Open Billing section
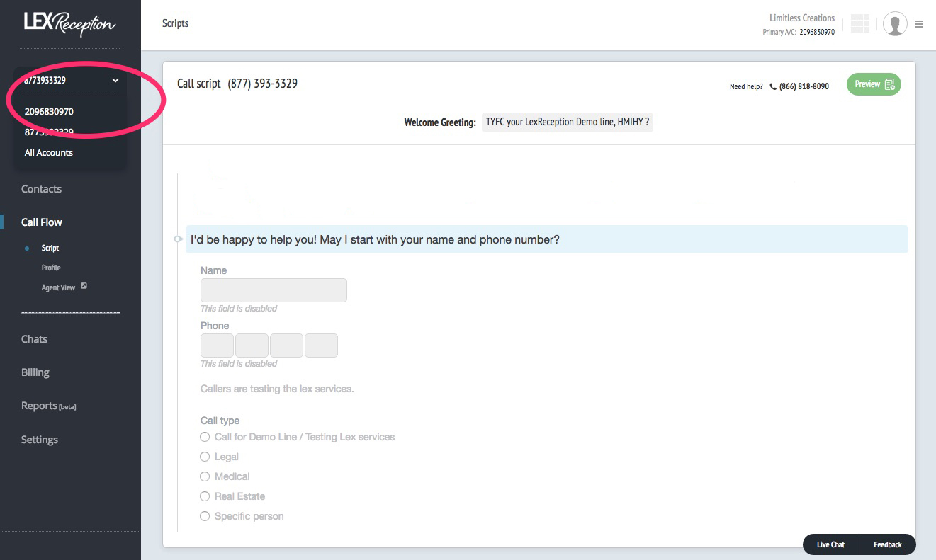Image resolution: width=936 pixels, height=560 pixels. [35, 372]
